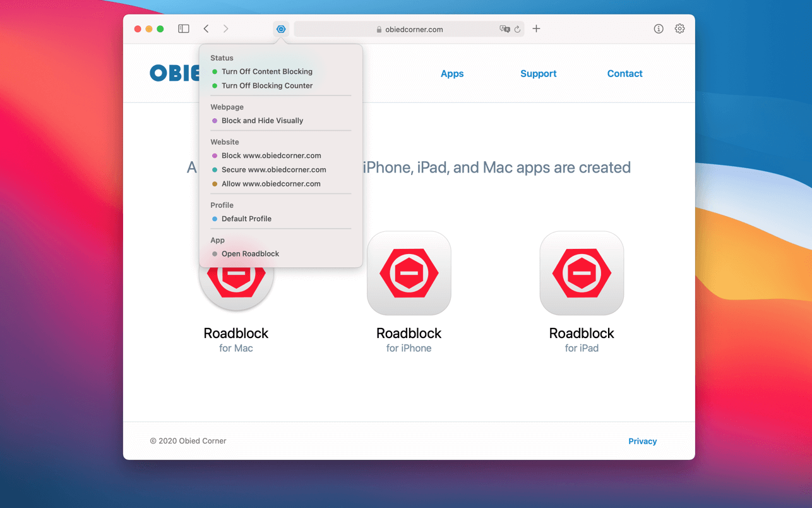Click the translate icon in address bar
The image size is (812, 508).
point(505,29)
